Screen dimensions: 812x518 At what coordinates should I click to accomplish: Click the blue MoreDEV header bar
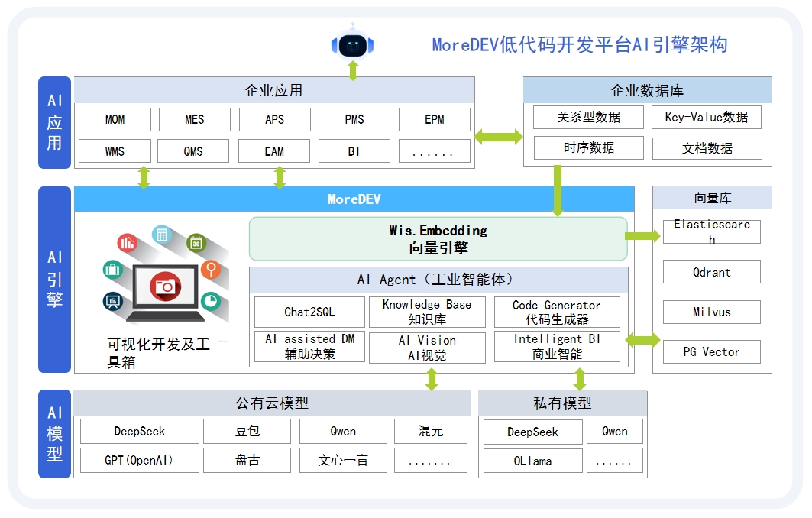click(x=354, y=199)
